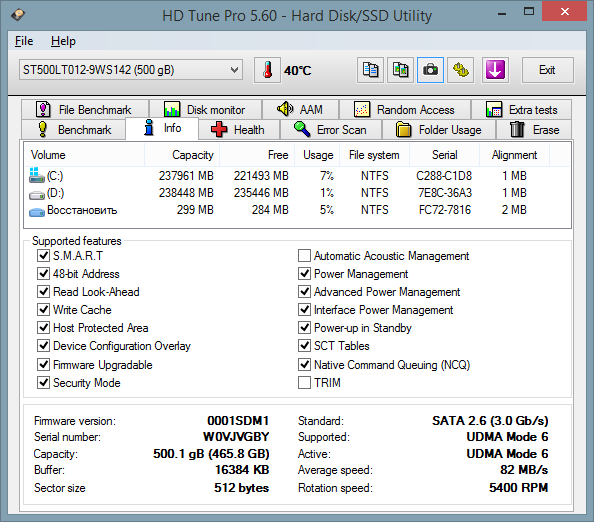Toggle Host Protected Area checkbox
The height and width of the screenshot is (522, 594).
pyautogui.click(x=43, y=327)
